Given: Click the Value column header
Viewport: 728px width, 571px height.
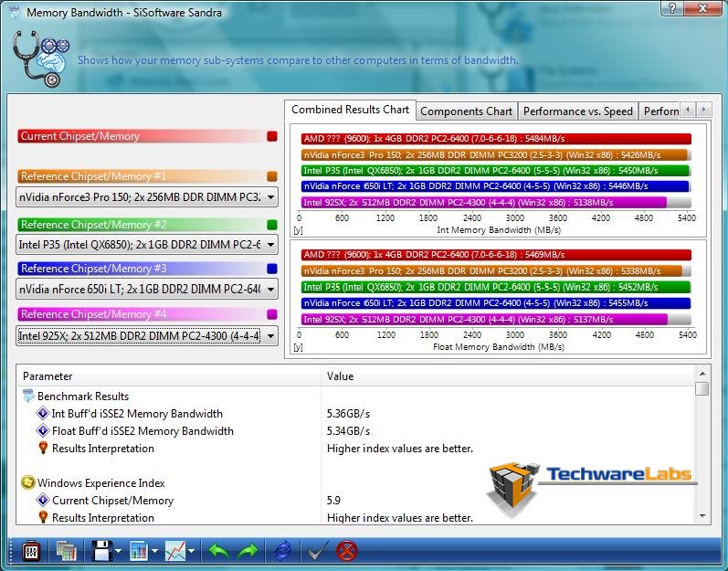Looking at the screenshot, I should pyautogui.click(x=508, y=376).
